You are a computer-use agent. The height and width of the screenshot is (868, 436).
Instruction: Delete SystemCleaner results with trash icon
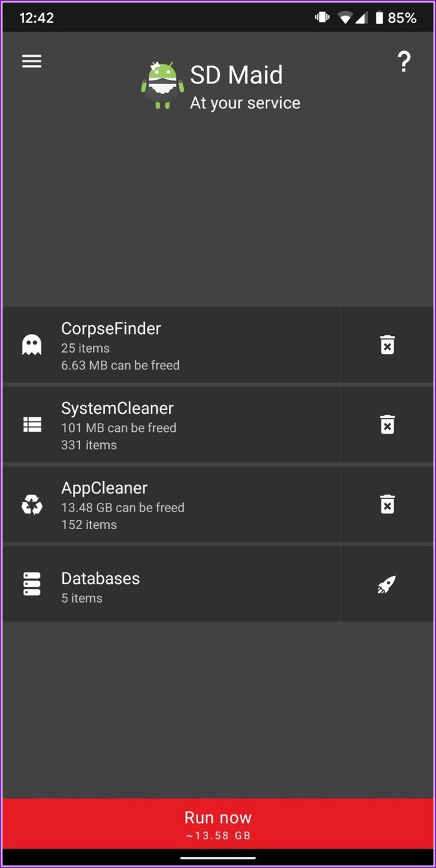coord(387,424)
